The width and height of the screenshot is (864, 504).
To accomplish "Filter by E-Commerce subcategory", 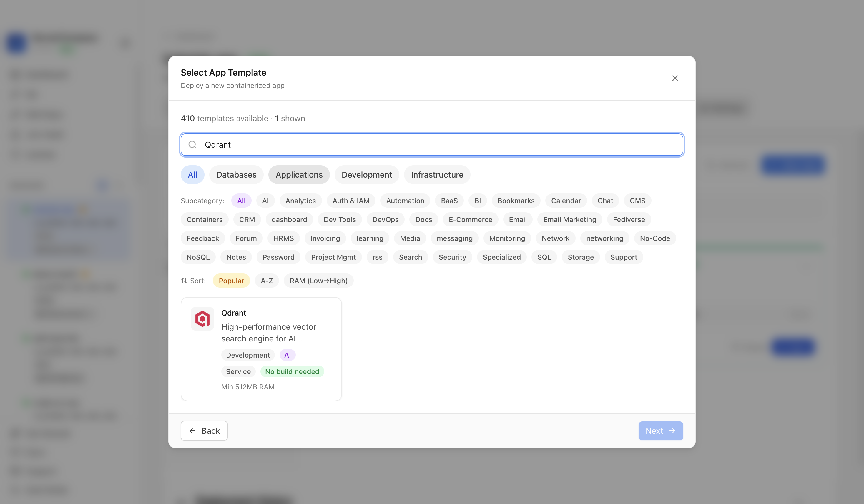I will 470,220.
